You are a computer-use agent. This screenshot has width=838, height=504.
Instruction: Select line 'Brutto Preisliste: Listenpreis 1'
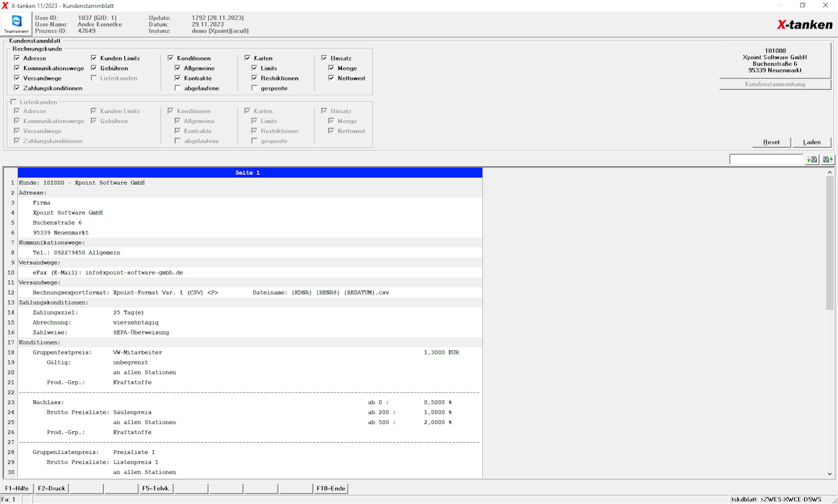click(x=249, y=462)
